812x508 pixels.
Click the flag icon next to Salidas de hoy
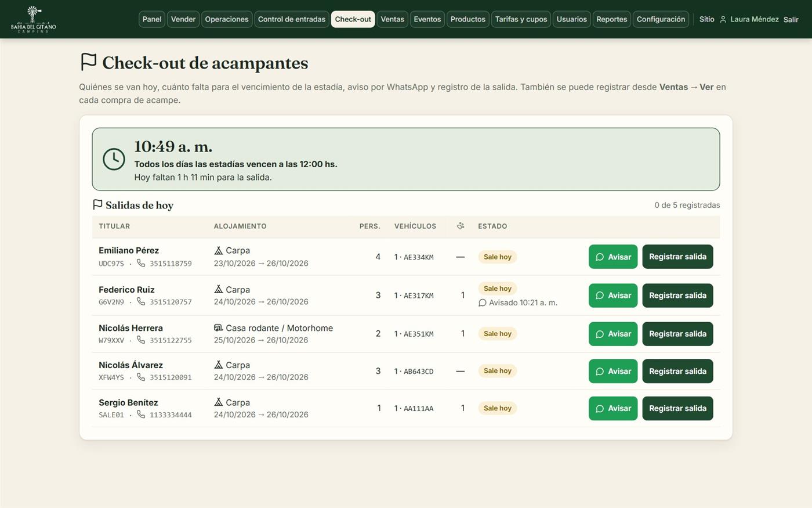pyautogui.click(x=97, y=205)
